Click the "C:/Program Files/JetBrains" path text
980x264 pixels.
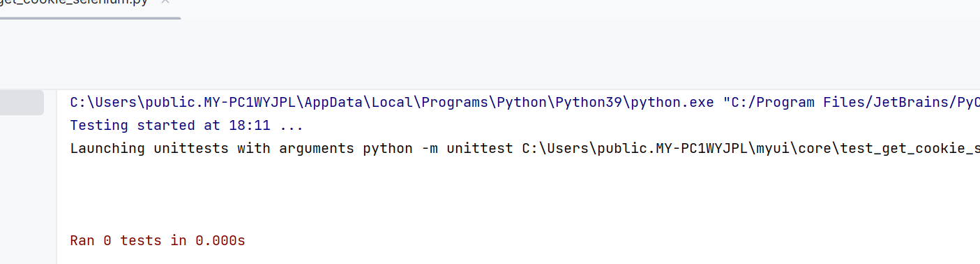point(833,103)
